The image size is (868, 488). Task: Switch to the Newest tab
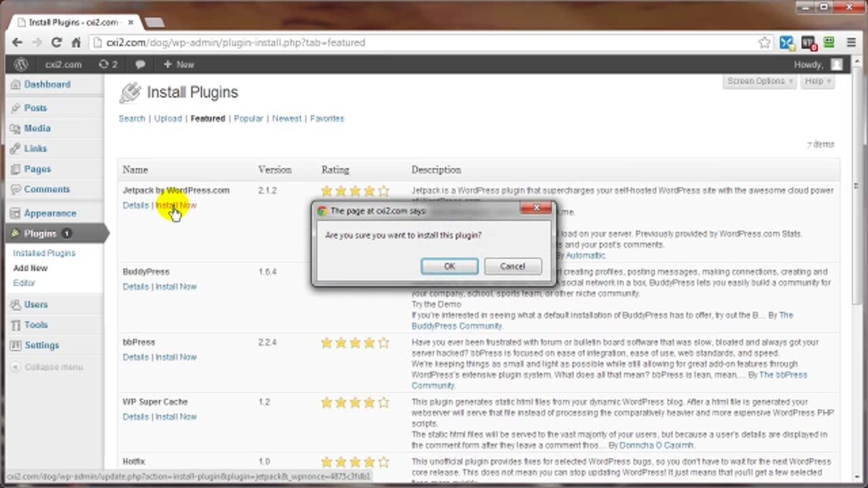coord(287,119)
